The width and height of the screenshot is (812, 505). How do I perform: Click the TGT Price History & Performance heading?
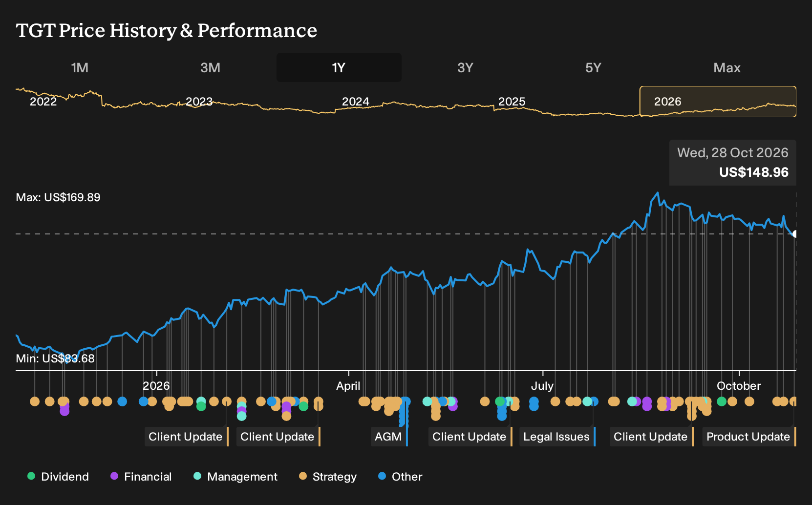pyautogui.click(x=167, y=30)
